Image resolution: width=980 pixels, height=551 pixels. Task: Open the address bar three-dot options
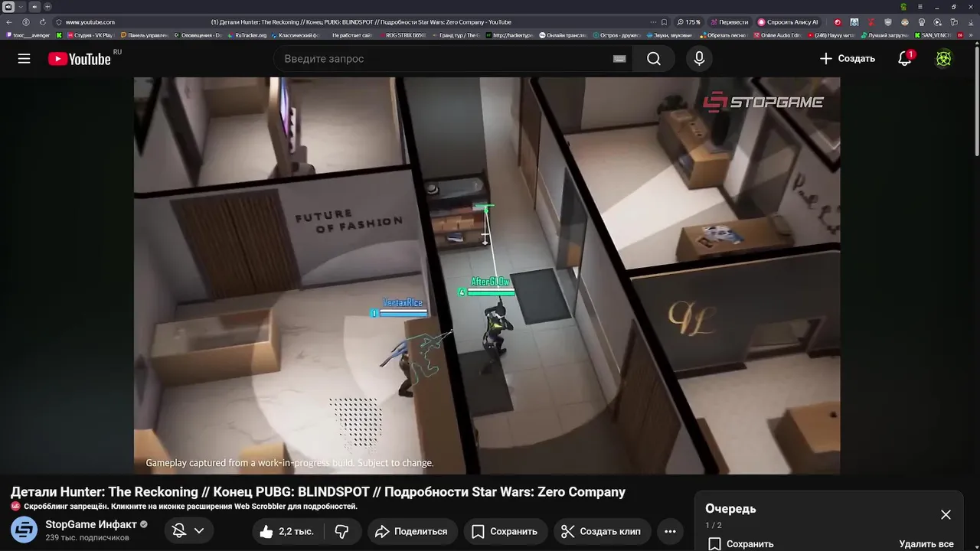(653, 22)
